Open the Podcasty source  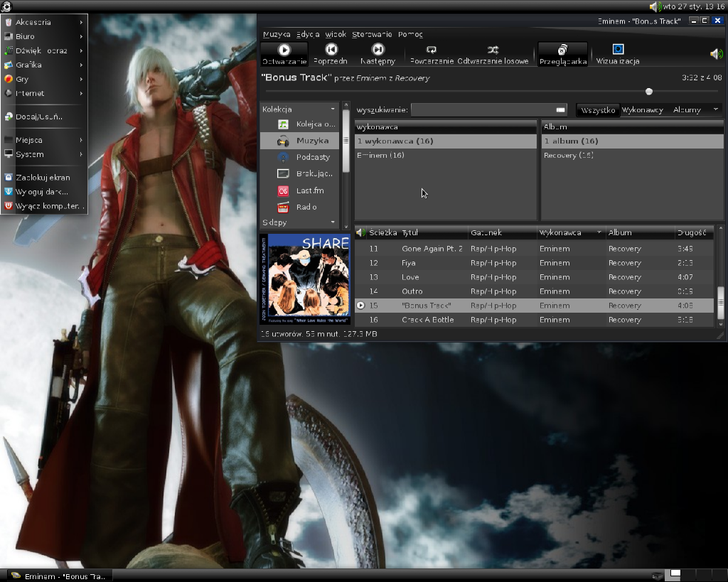[299, 157]
